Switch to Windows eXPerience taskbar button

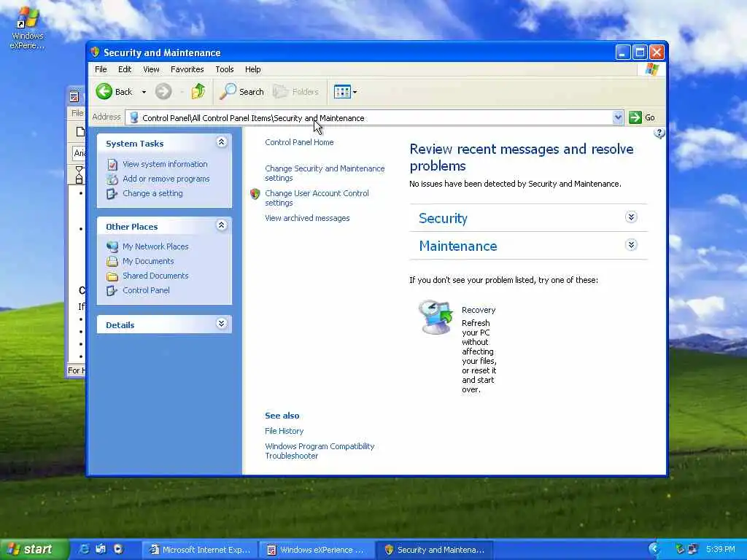pyautogui.click(x=317, y=550)
